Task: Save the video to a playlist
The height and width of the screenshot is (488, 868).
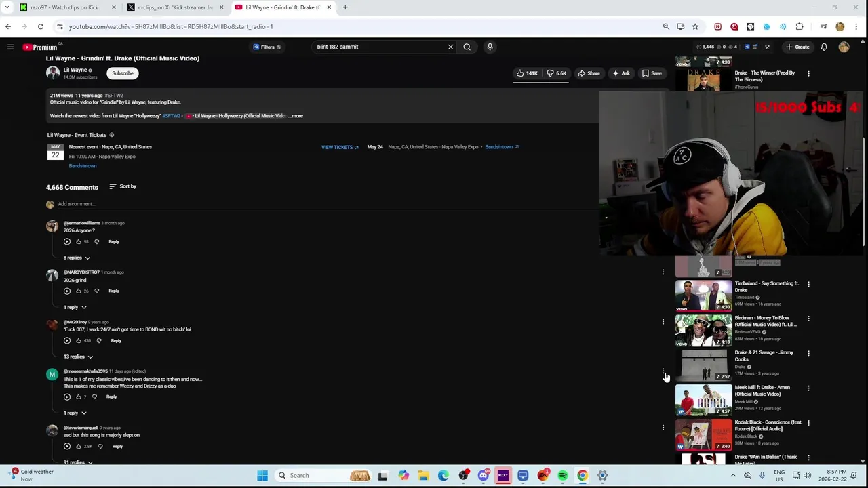Action: click(652, 73)
